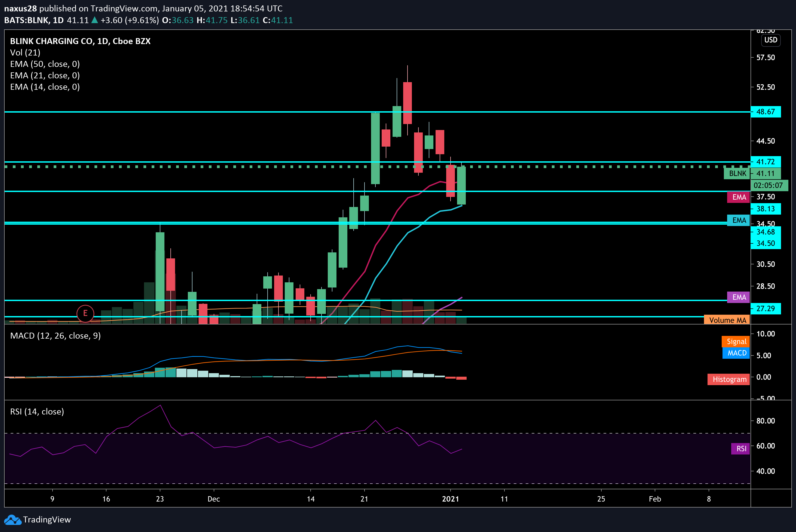The height and width of the screenshot is (532, 796).
Task: Click the RSI (14, close) label
Action: (x=37, y=412)
